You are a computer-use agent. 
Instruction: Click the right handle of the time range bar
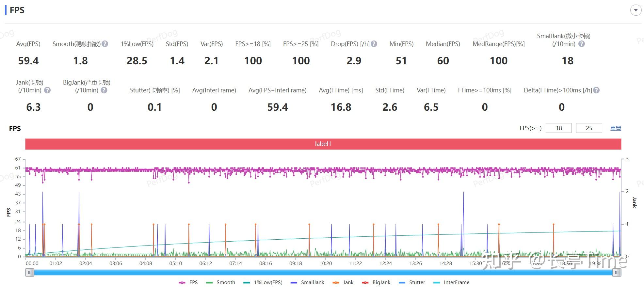pos(617,272)
